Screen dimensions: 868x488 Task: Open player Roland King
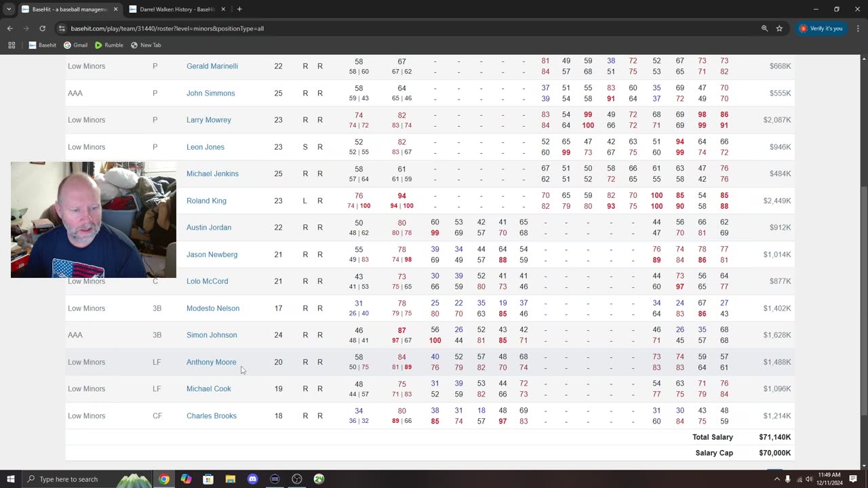(206, 201)
